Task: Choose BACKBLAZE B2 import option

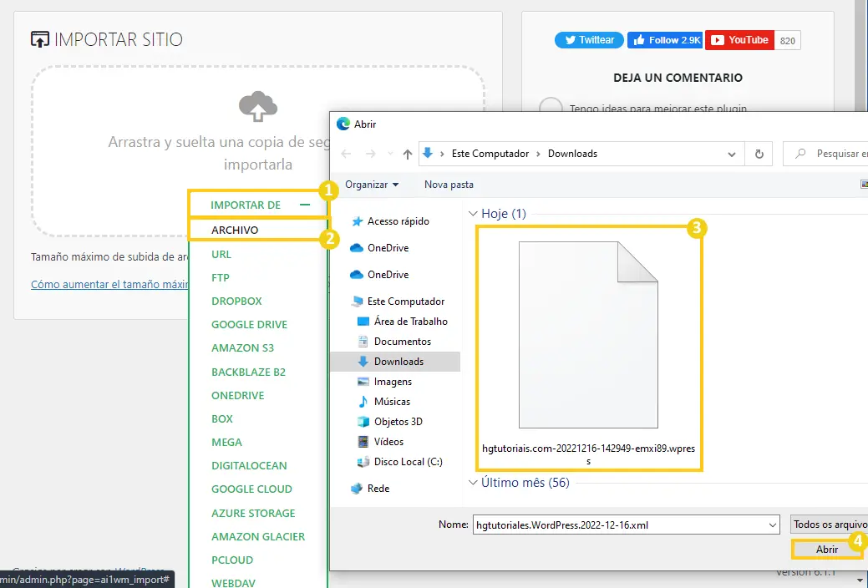Action: click(249, 372)
